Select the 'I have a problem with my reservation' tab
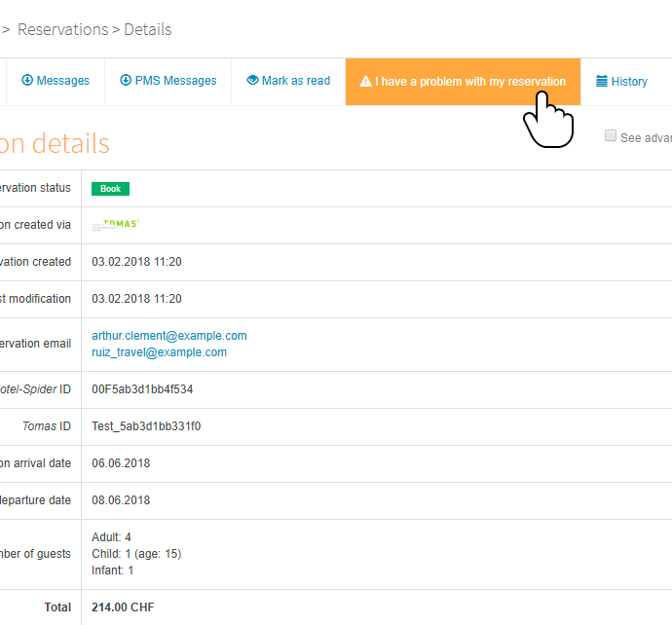This screenshot has height=625, width=672. click(x=469, y=82)
